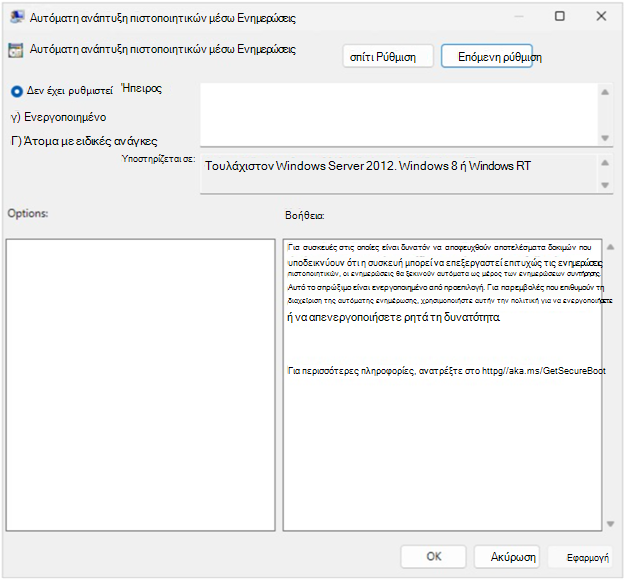This screenshot has height=580, width=624.
Task: Click 'Υποστηρίζεται σε' box scroll down arrow
Action: (605, 185)
